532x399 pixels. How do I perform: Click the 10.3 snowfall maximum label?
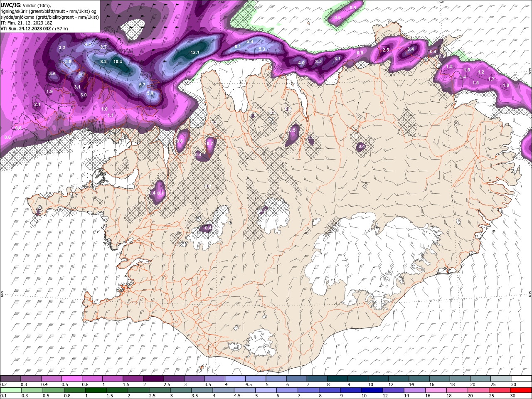pos(118,62)
